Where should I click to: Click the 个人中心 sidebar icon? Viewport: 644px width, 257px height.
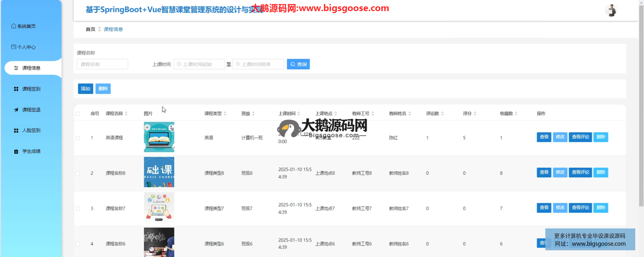click(13, 47)
